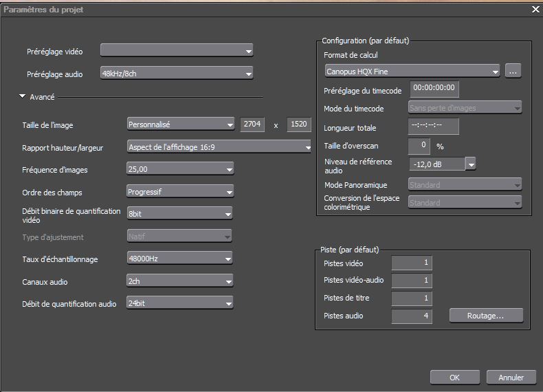Click the Routage... button
The image size is (543, 392).
pos(486,316)
